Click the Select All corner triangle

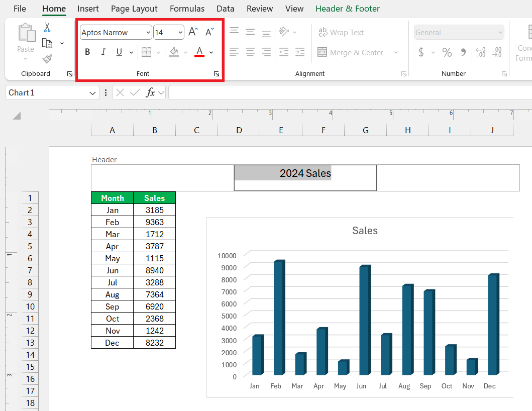click(x=17, y=116)
